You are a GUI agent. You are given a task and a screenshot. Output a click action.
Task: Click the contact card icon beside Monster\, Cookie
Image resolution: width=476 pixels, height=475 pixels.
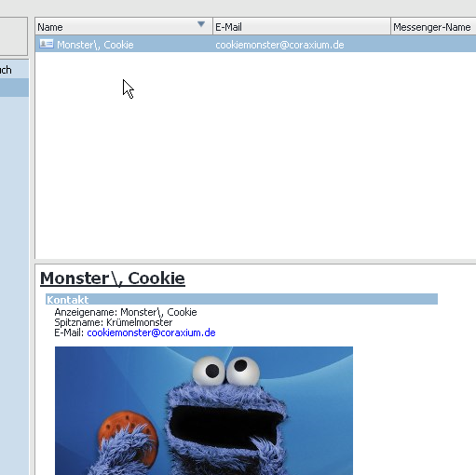tap(47, 44)
